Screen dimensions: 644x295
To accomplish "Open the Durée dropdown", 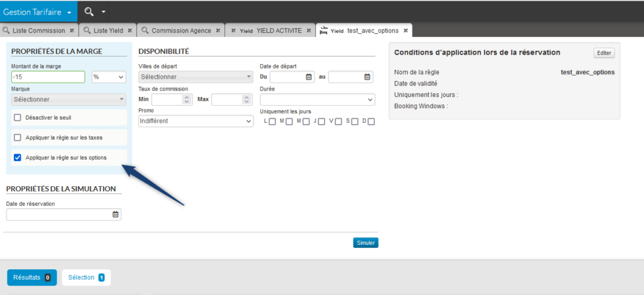I will (x=317, y=99).
